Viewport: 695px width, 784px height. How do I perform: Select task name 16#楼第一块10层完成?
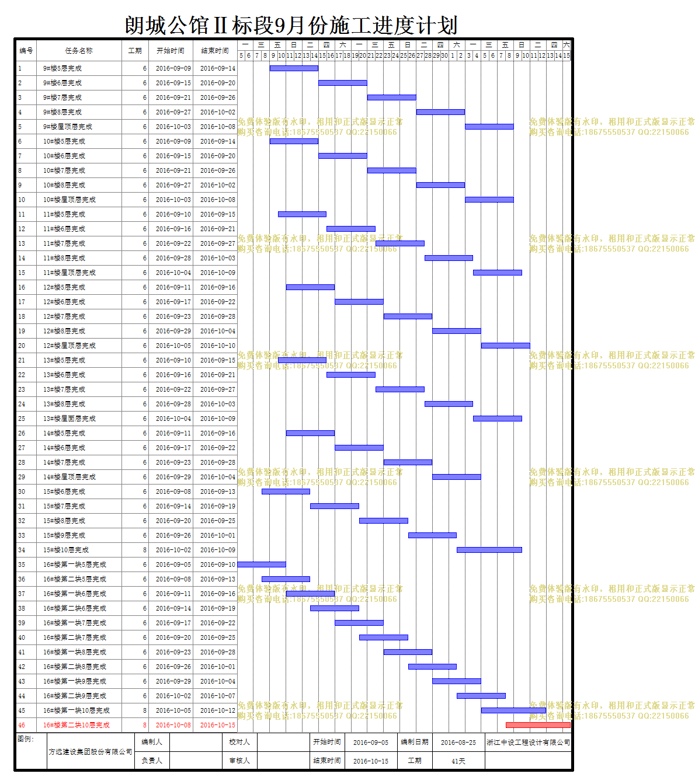77,710
